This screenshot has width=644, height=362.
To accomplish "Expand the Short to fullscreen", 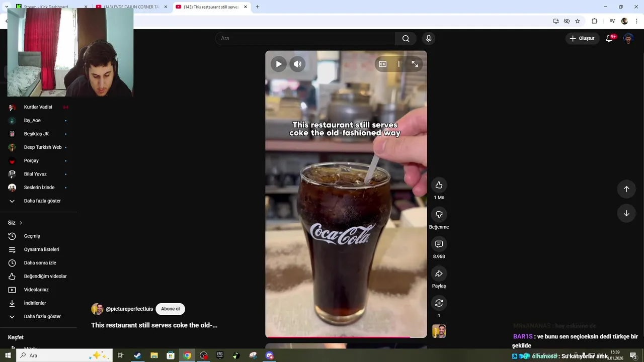I will (x=415, y=64).
